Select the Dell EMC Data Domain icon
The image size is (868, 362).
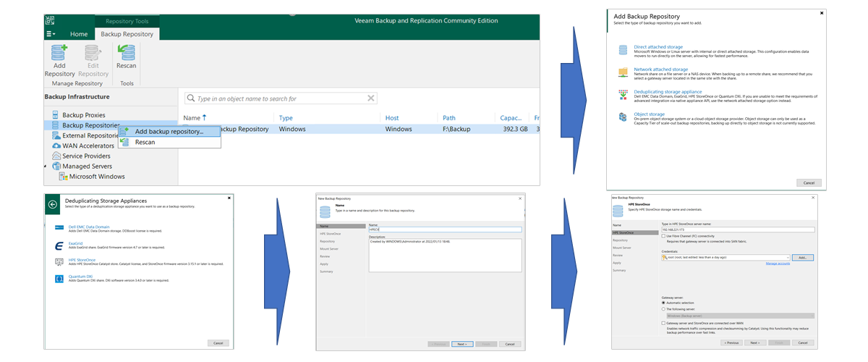click(59, 227)
